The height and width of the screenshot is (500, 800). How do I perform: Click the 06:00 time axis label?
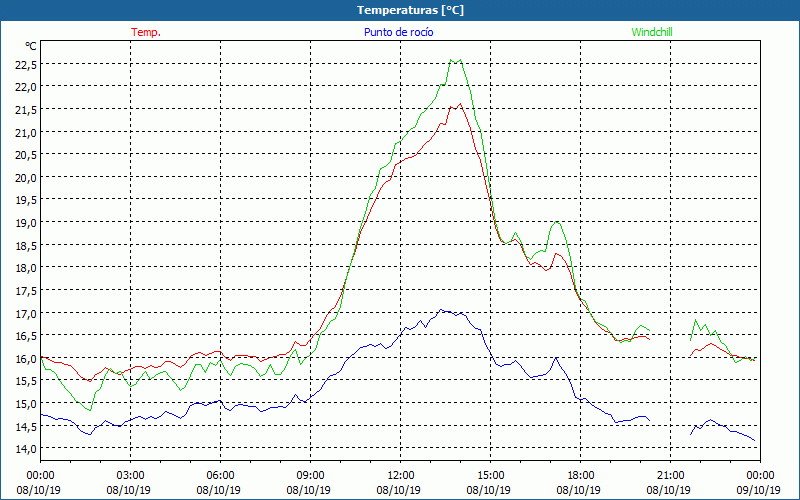click(220, 475)
